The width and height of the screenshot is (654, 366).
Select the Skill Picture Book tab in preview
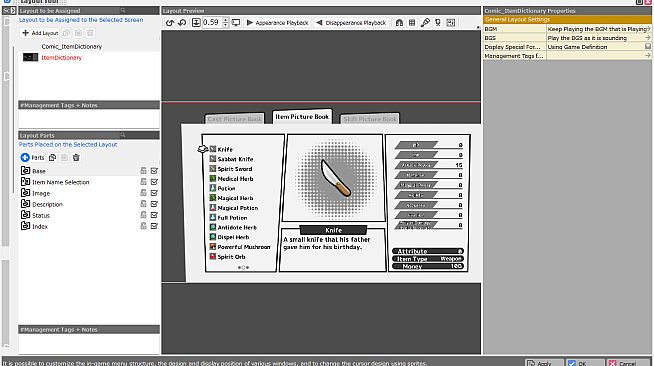point(370,119)
